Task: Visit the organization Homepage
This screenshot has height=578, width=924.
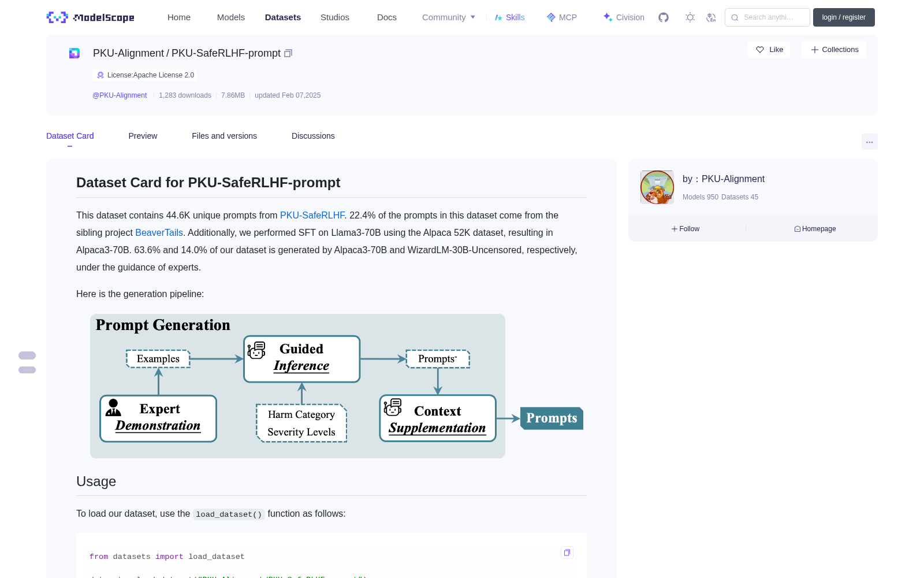Action: (x=815, y=229)
